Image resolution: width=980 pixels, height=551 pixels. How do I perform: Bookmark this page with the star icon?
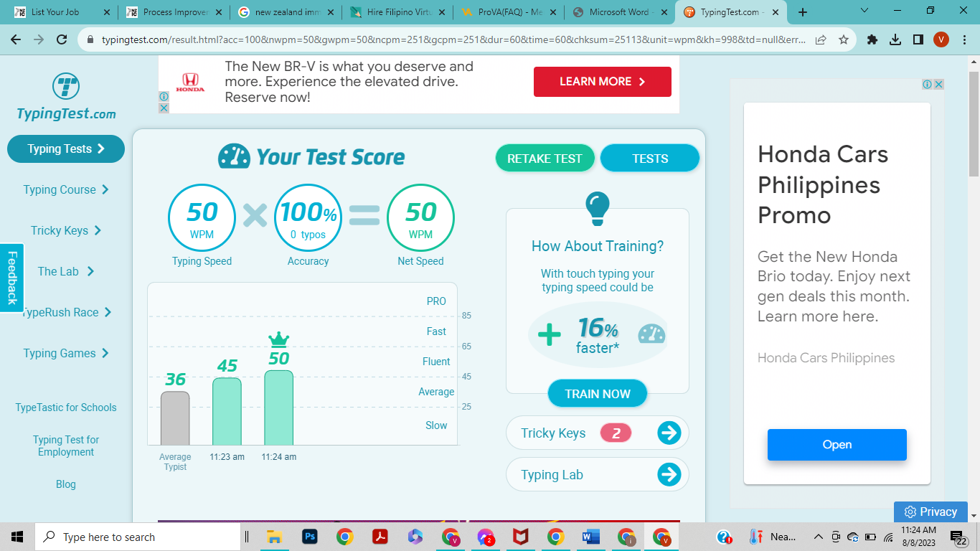point(844,40)
